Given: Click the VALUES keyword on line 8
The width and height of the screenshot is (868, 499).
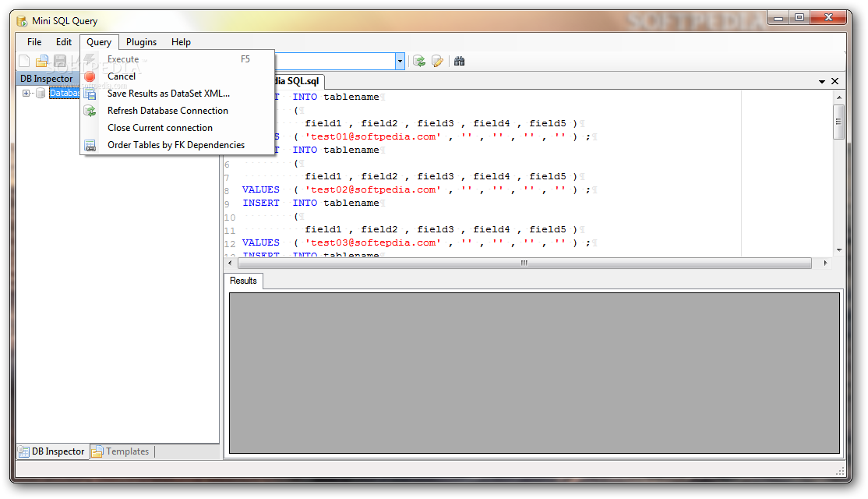Looking at the screenshot, I should [261, 190].
